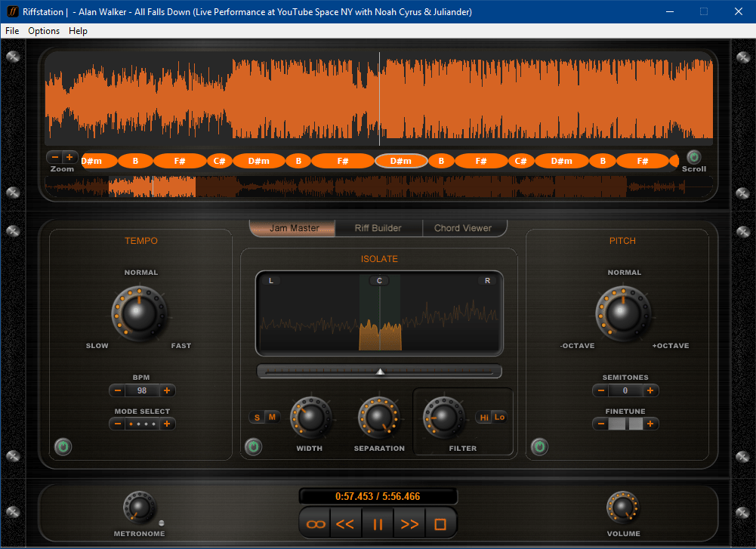Toggle the metronome indicator light

pyautogui.click(x=162, y=523)
